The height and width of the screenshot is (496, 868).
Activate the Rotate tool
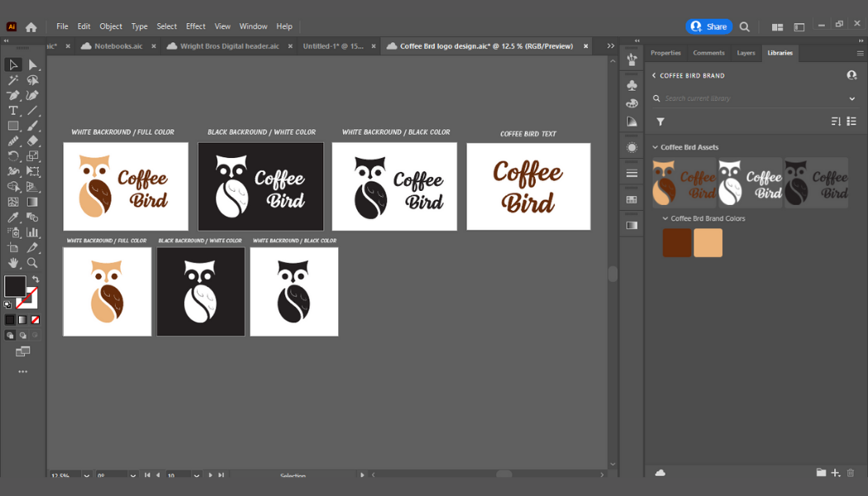(x=13, y=157)
